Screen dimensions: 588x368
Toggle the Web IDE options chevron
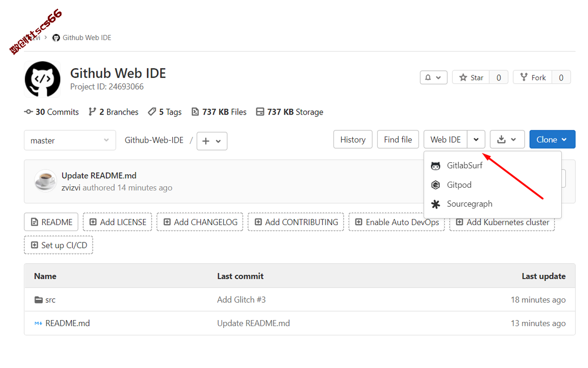pos(476,139)
